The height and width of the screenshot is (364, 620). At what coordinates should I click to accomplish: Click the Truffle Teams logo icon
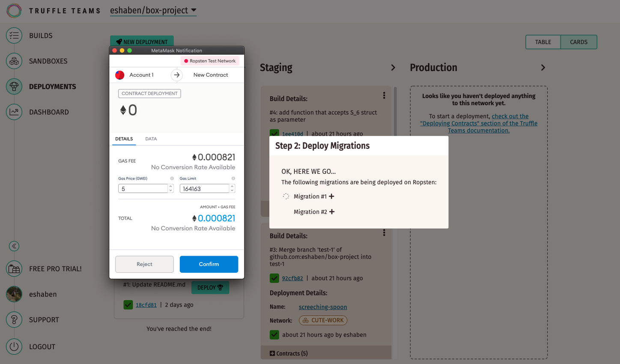(x=14, y=10)
